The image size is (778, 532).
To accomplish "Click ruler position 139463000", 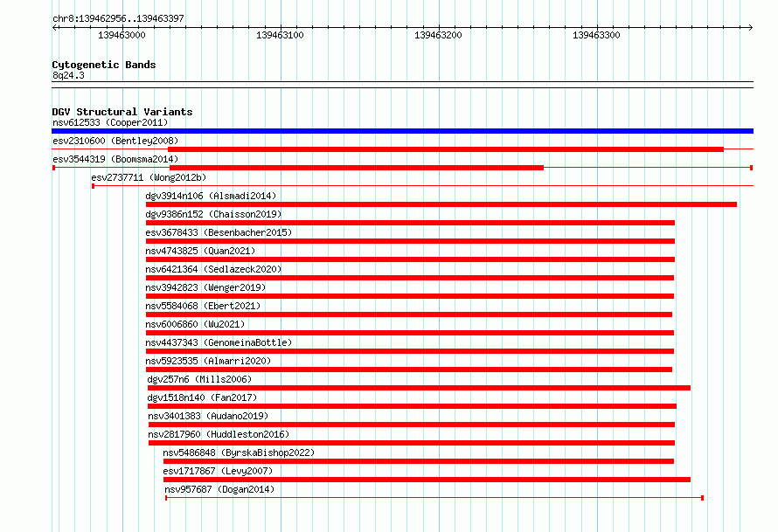I will 122,35.
